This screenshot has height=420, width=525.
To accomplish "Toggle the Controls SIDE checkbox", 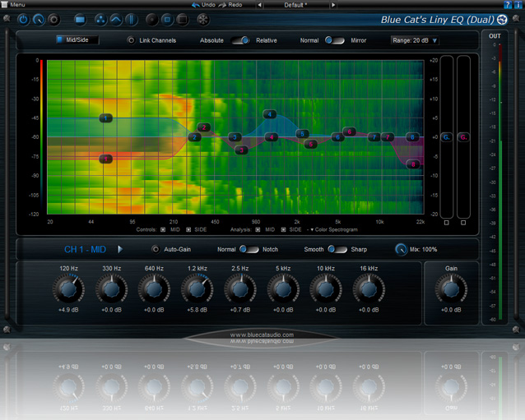I will coord(188,230).
